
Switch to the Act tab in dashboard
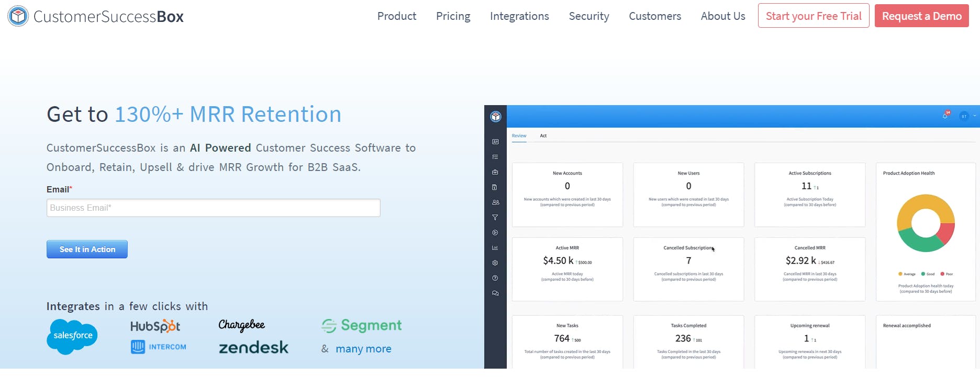pos(543,136)
